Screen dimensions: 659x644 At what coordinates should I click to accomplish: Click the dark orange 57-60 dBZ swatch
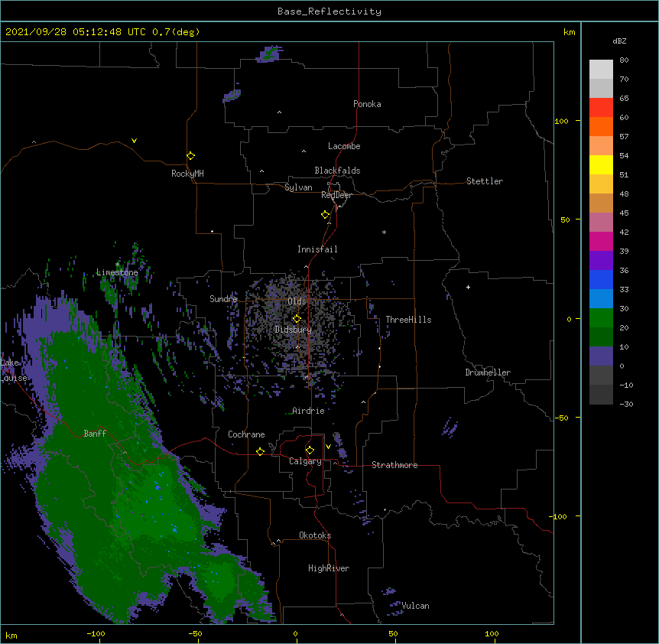pos(601,127)
